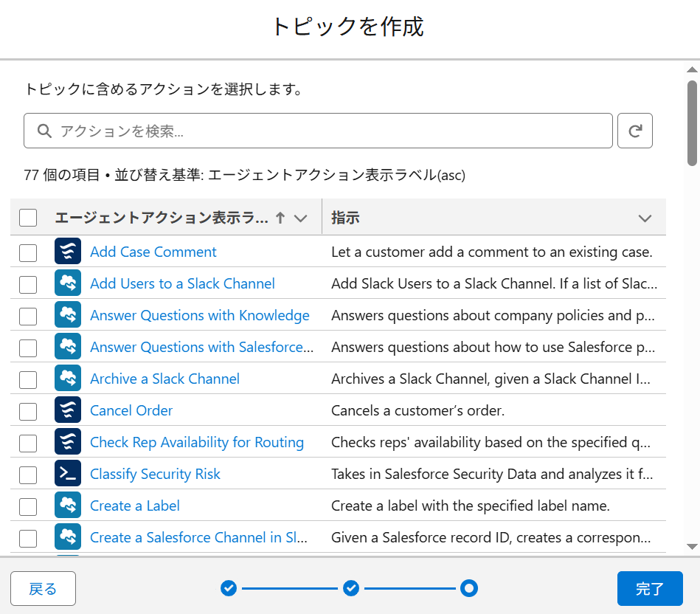This screenshot has width=700, height=614.
Task: Check the Add Case Comment row
Action: (28, 252)
